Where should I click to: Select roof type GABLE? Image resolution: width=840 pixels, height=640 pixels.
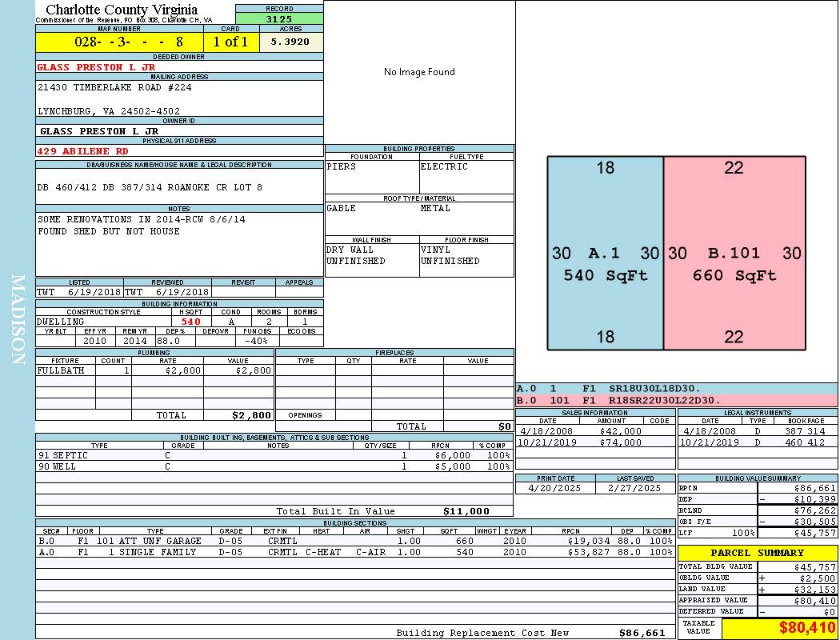pyautogui.click(x=342, y=208)
